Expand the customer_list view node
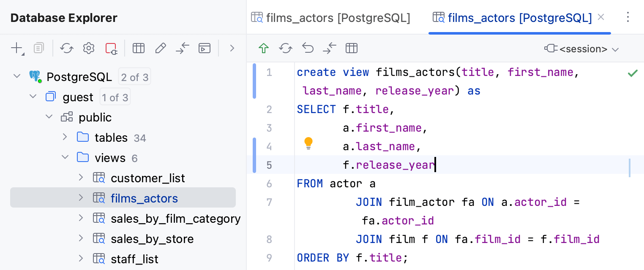This screenshot has width=644, height=270. [81, 178]
